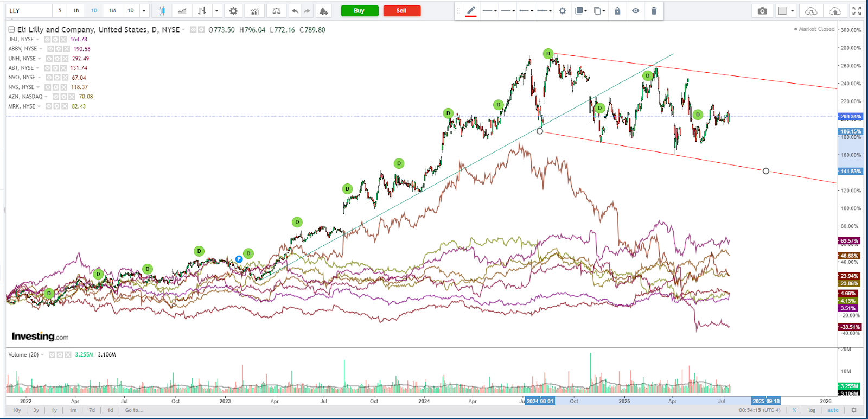This screenshot has height=419, width=868.
Task: Toggle Eli Lilly main series visibility
Action: pyautogui.click(x=193, y=30)
